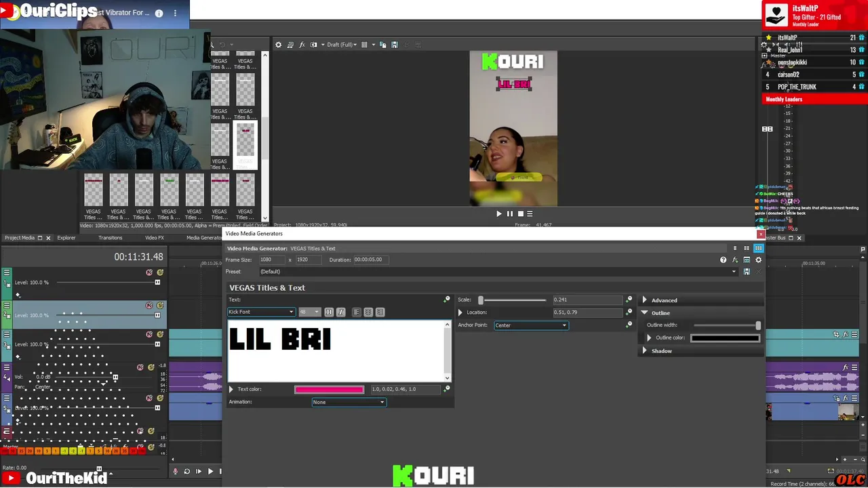Switch to Project Media tab
The height and width of the screenshot is (488, 868).
click(20, 238)
